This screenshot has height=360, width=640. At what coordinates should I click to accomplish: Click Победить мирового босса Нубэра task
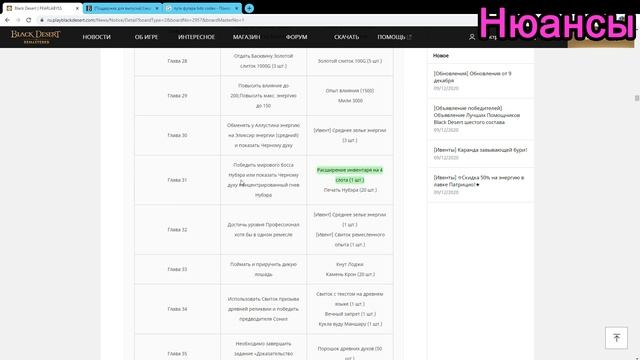(263, 180)
